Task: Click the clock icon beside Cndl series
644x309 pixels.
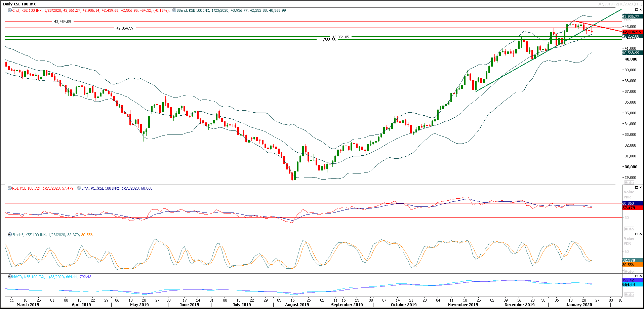Action: click(x=10, y=10)
